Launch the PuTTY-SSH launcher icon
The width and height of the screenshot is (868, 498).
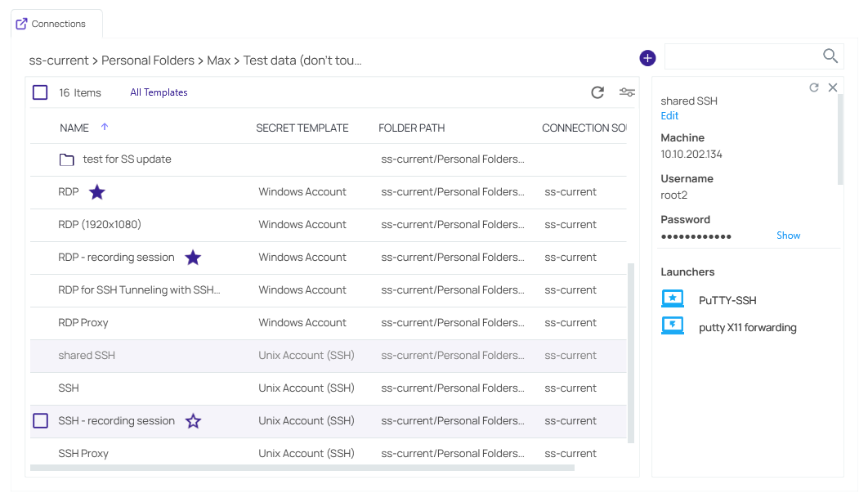point(672,299)
